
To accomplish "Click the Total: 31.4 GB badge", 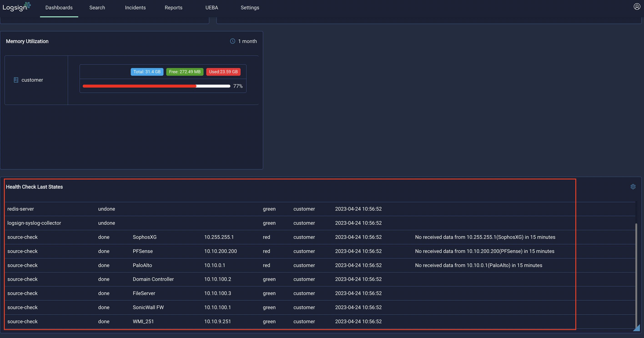I will [147, 72].
